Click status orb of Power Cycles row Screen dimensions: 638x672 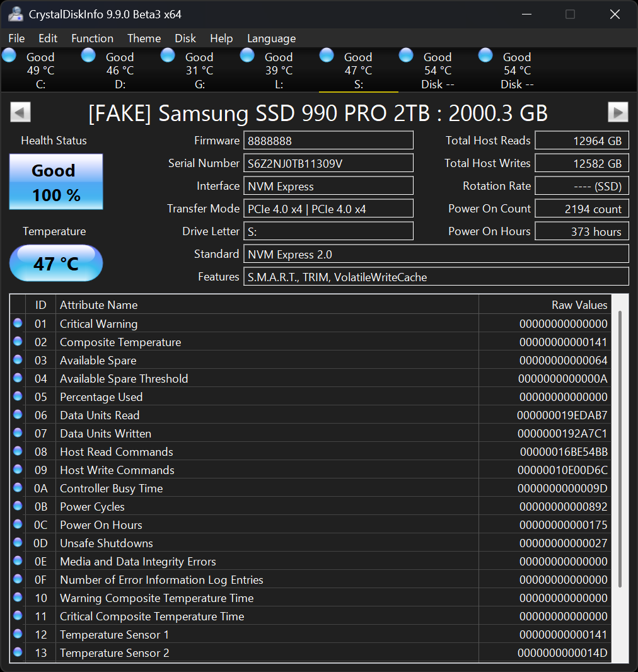pos(18,506)
